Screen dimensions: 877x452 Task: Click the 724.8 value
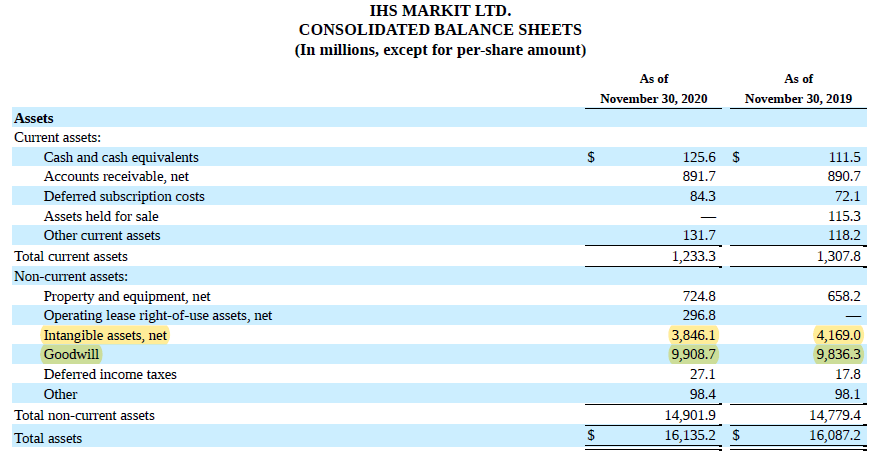tap(699, 296)
